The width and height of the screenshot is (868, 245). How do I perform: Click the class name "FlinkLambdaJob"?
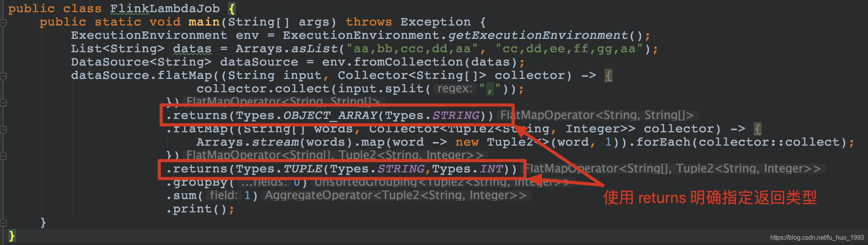(x=165, y=9)
